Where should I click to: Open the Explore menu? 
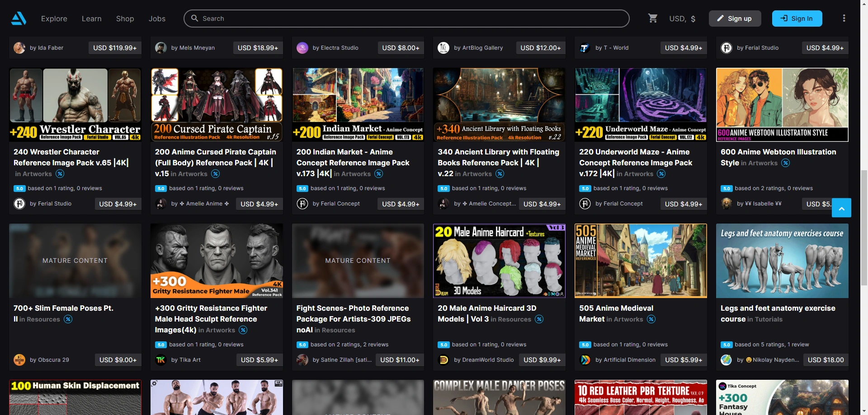[54, 19]
